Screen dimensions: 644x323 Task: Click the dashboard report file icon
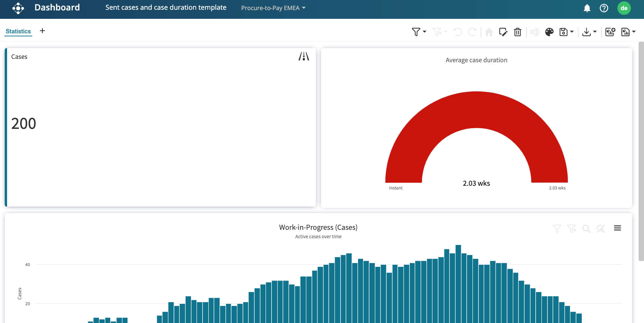(x=625, y=32)
